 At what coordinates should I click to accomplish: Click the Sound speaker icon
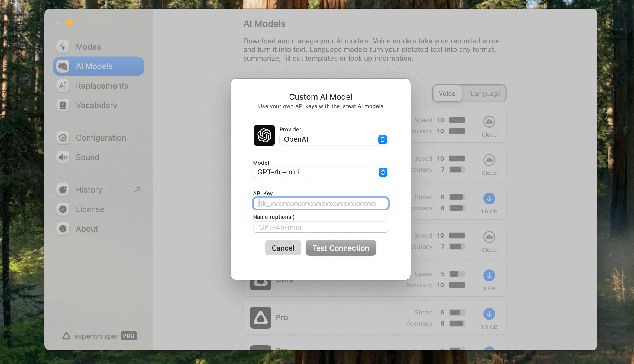pyautogui.click(x=63, y=157)
